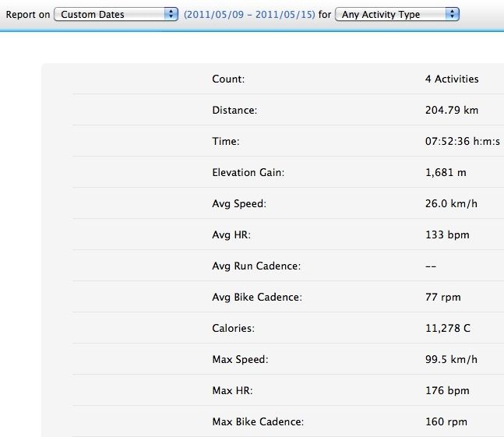The image size is (504, 437).
Task: Select the 4 Activities value
Action: [x=452, y=79]
